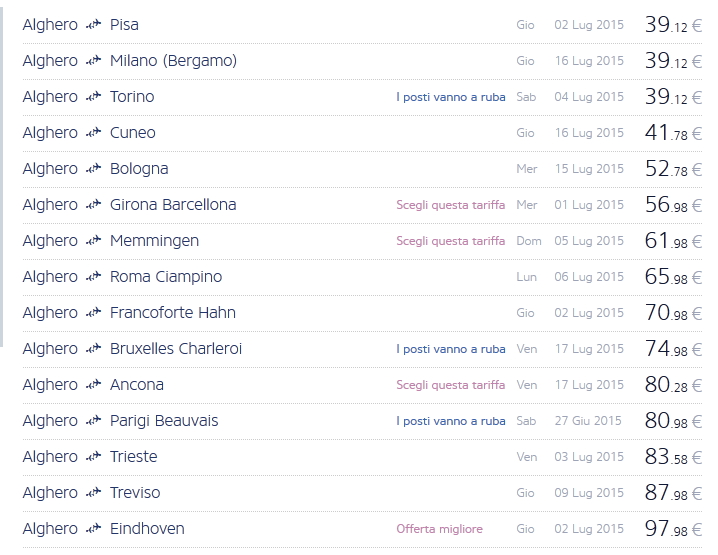Click the plane icon beside Trieste
Image resolution: width=718 pixels, height=555 pixels.
pyautogui.click(x=94, y=457)
